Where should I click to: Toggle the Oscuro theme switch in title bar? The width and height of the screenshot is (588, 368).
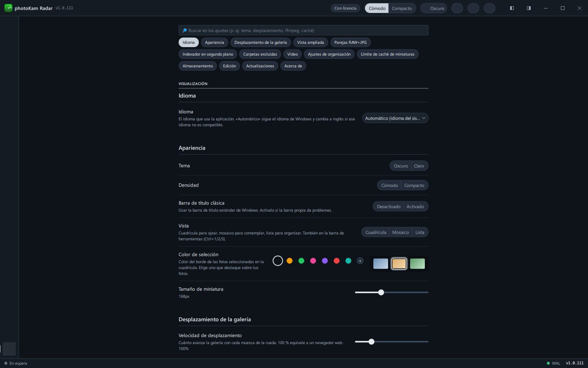[x=434, y=8]
